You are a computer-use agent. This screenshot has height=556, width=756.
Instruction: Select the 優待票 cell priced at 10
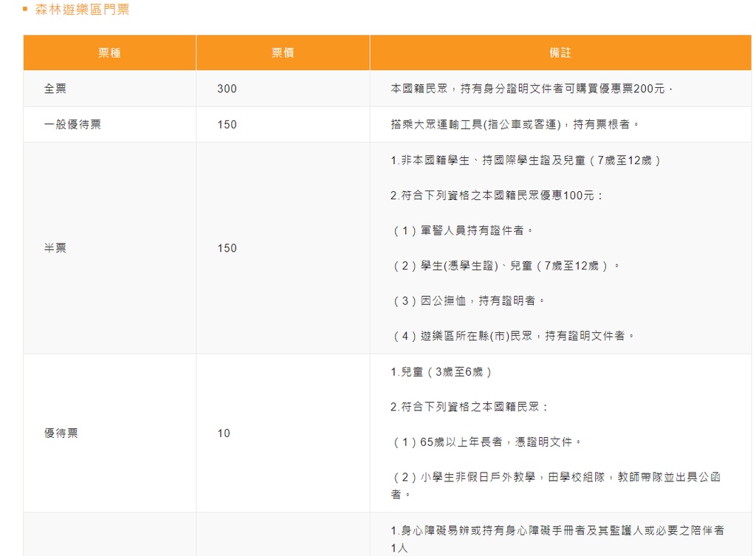(x=61, y=433)
